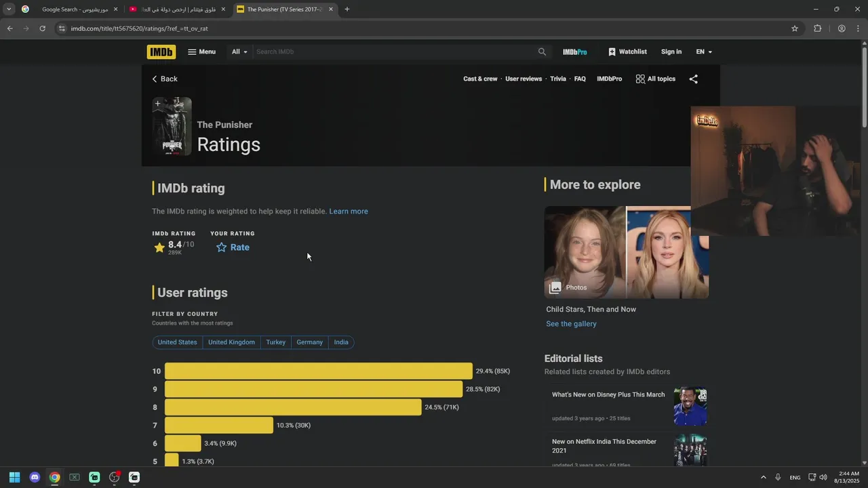
Task: Open OBS Studio from the taskbar
Action: point(114,477)
